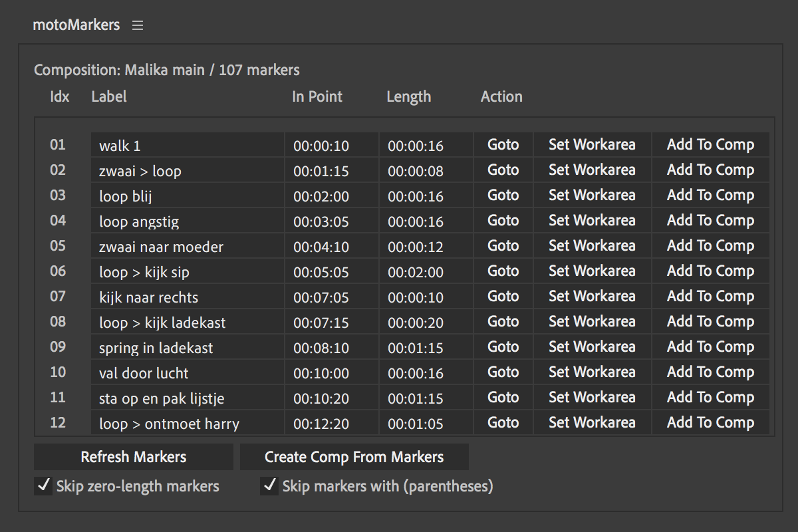Click Length 00:02:00 of loop > kijk sip
The height and width of the screenshot is (532, 798).
426,271
